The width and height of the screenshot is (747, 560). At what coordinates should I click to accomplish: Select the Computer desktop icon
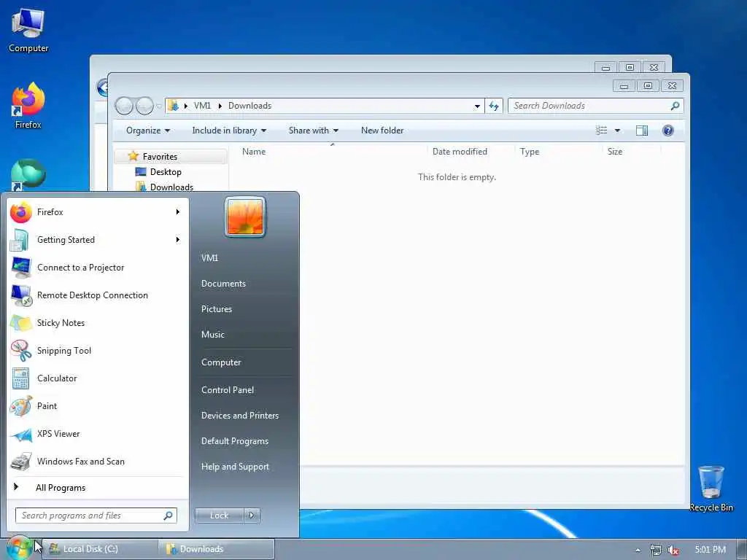[28, 30]
